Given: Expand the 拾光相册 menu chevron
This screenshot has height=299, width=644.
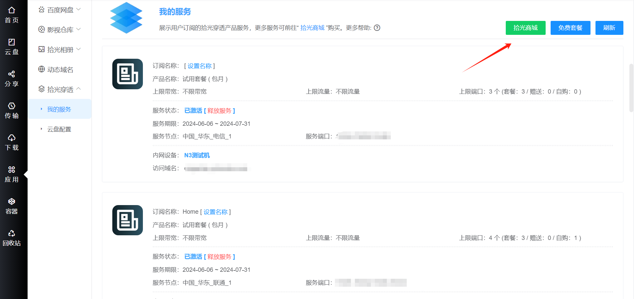Looking at the screenshot, I should point(79,49).
